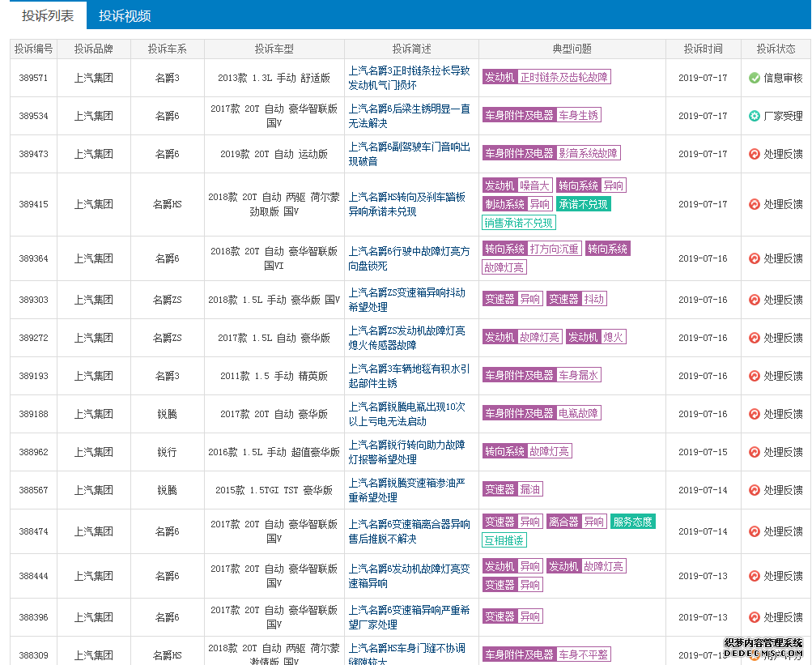
Task: Click the 锐行 series cell
Action: tap(168, 452)
